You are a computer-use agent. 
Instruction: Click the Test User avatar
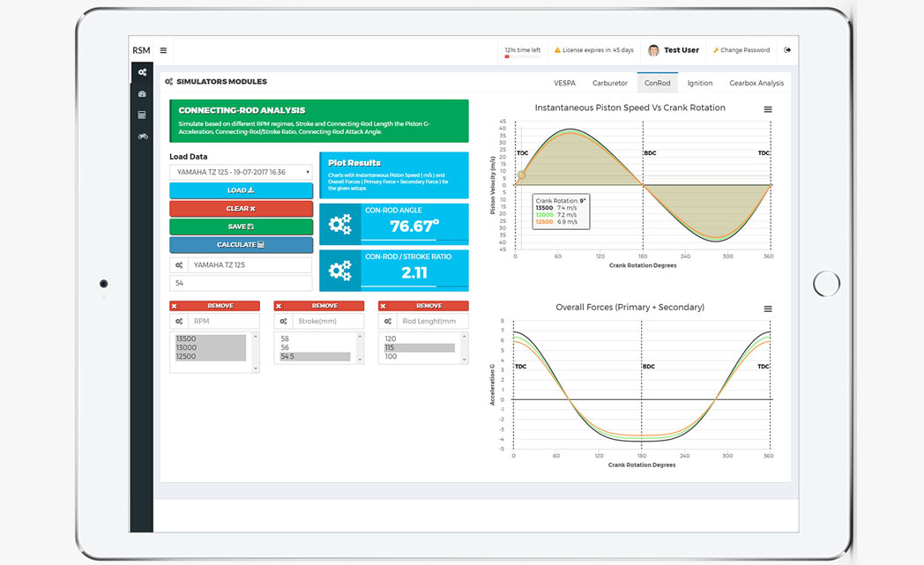click(653, 50)
